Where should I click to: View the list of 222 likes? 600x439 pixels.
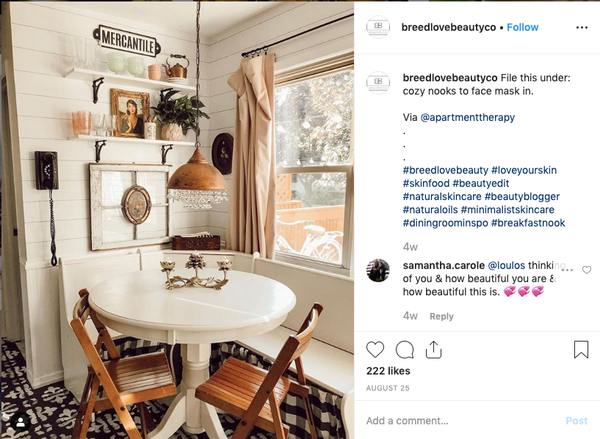click(388, 371)
